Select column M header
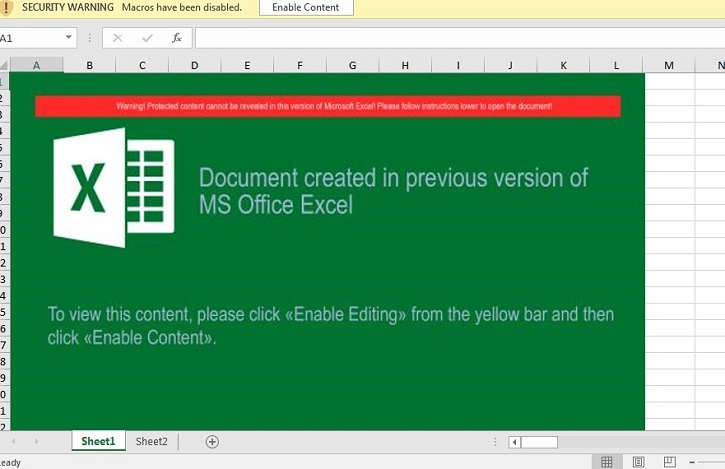The width and height of the screenshot is (725, 469). click(669, 65)
